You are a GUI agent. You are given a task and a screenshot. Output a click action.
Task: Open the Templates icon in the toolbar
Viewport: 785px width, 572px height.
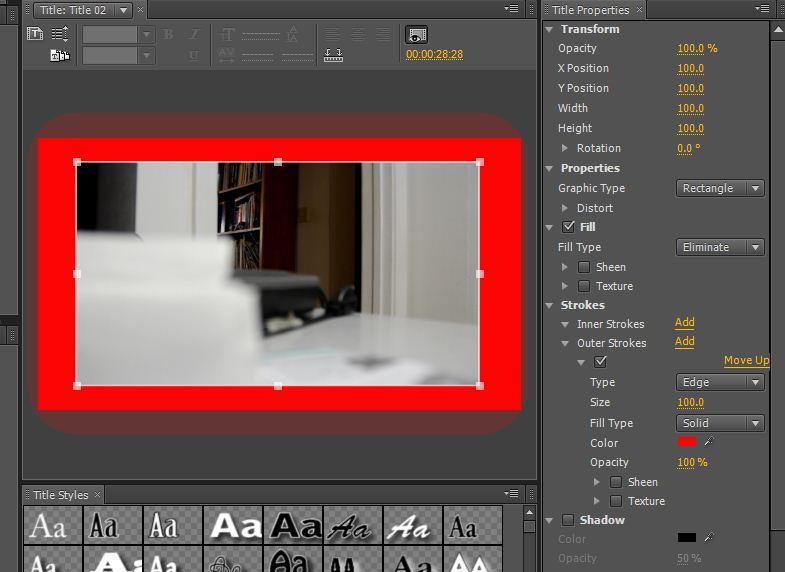coord(59,55)
